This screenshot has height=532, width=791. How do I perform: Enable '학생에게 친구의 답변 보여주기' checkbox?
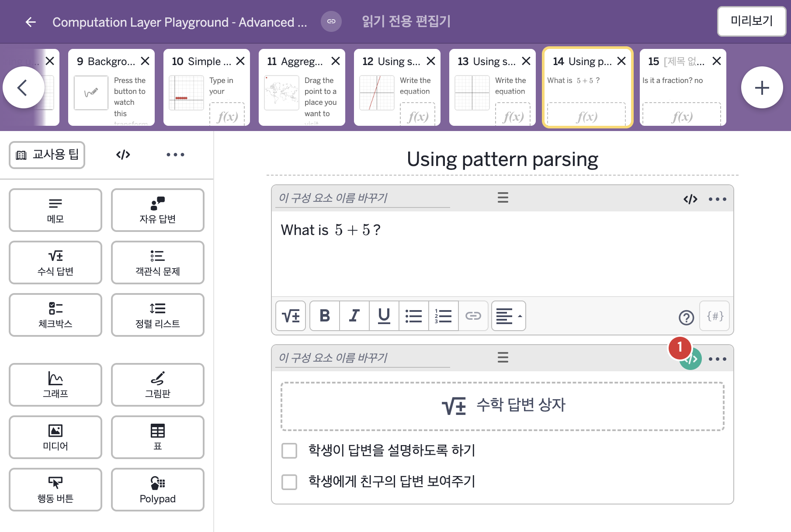(289, 482)
